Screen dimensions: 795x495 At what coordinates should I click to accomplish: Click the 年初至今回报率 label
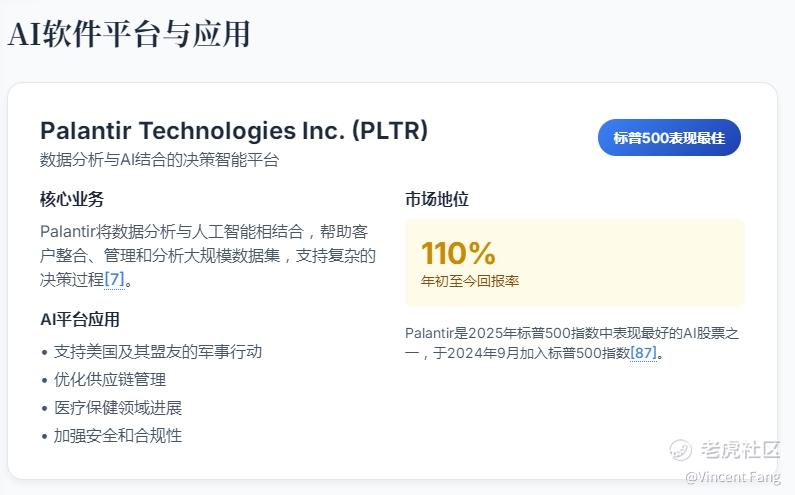tap(470, 281)
